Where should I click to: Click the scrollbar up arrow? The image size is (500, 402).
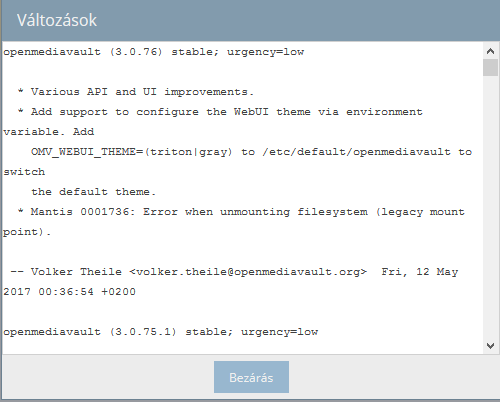pyautogui.click(x=490, y=51)
